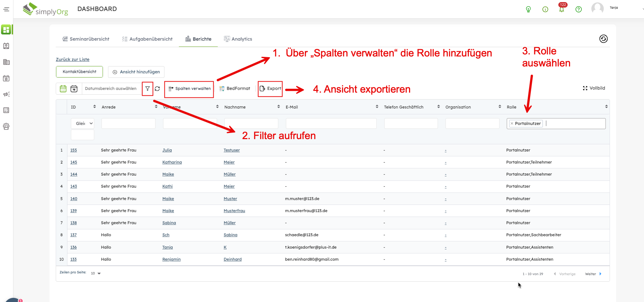Image resolution: width=644 pixels, height=302 pixels.
Task: Toggle Vollbild fullscreen mode
Action: [x=594, y=88]
